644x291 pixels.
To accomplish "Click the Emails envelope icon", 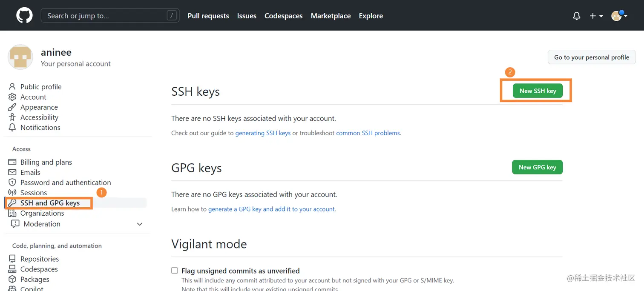I will pos(12,172).
